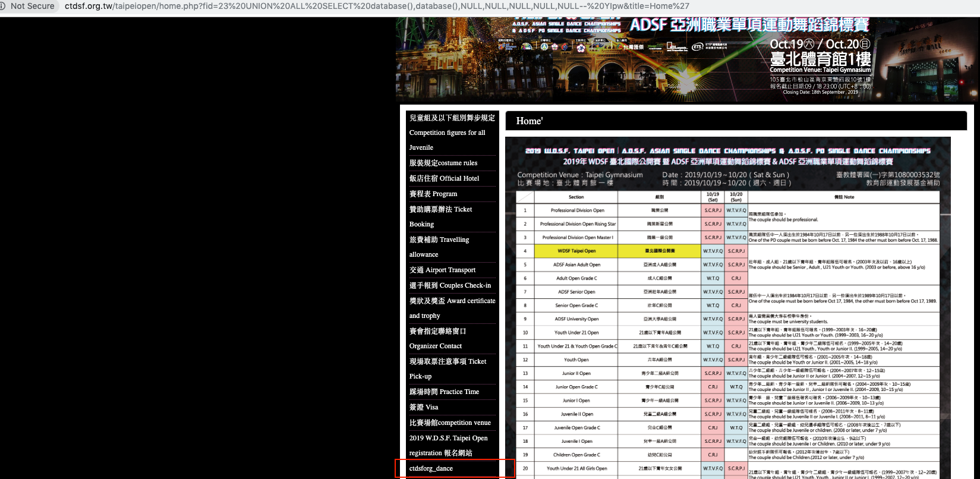
Task: Click the Professional Division Open Master I cell
Action: (x=577, y=238)
